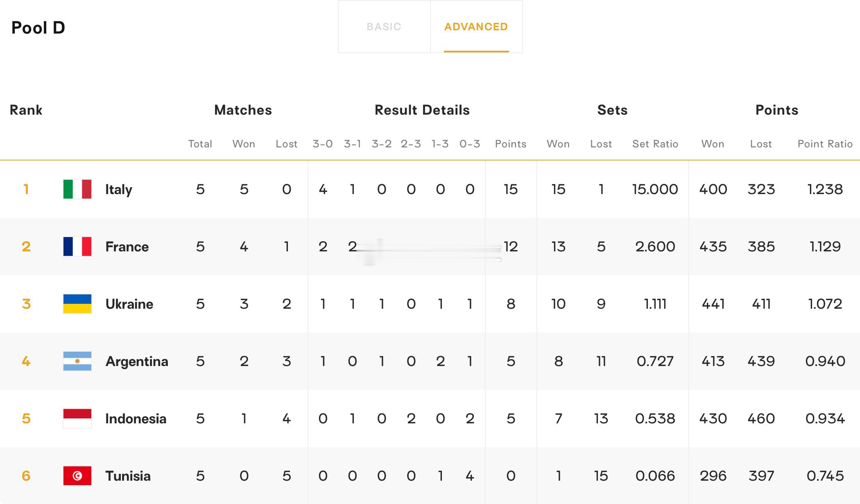Open the Argentina team name

(137, 362)
